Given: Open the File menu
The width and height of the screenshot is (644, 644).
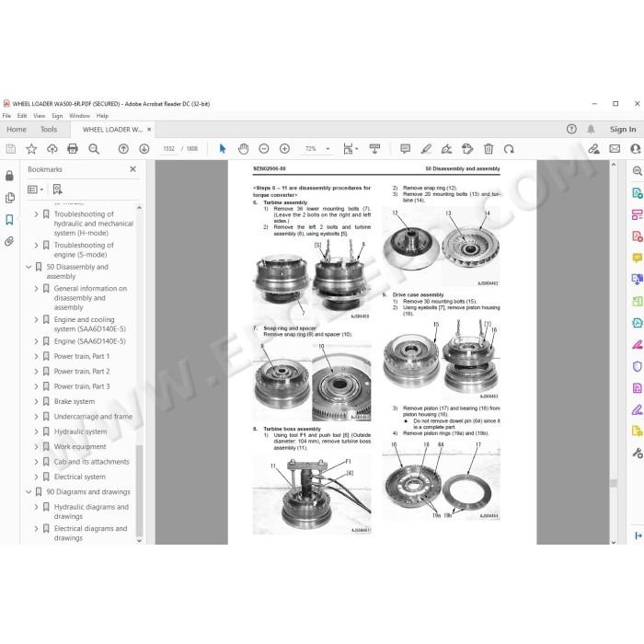Looking at the screenshot, I should (6, 116).
